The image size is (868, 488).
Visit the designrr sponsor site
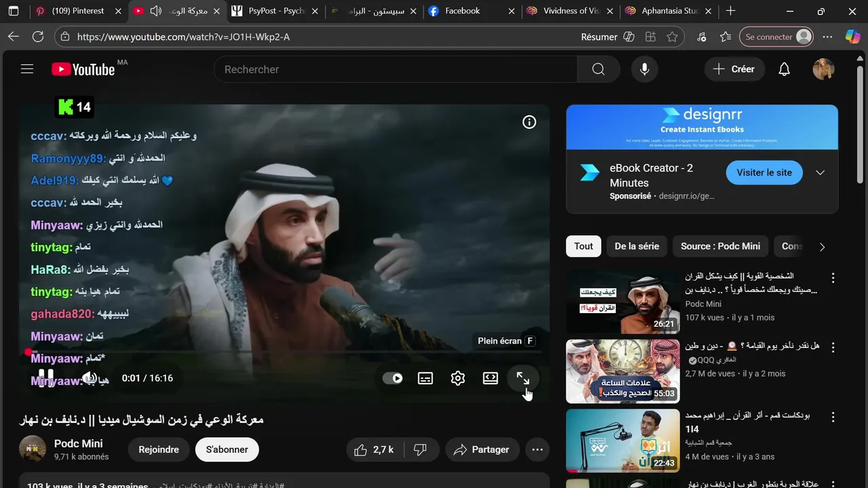[x=764, y=172]
